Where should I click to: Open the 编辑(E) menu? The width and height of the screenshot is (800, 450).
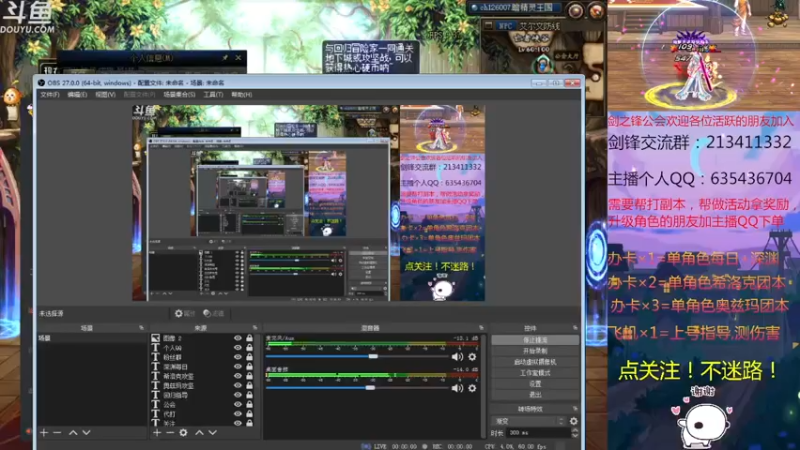click(77, 94)
